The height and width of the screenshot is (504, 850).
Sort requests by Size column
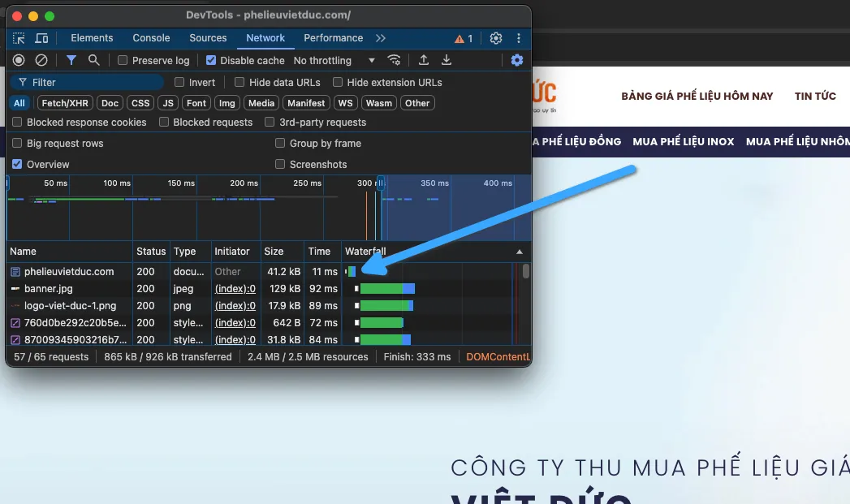pos(282,252)
